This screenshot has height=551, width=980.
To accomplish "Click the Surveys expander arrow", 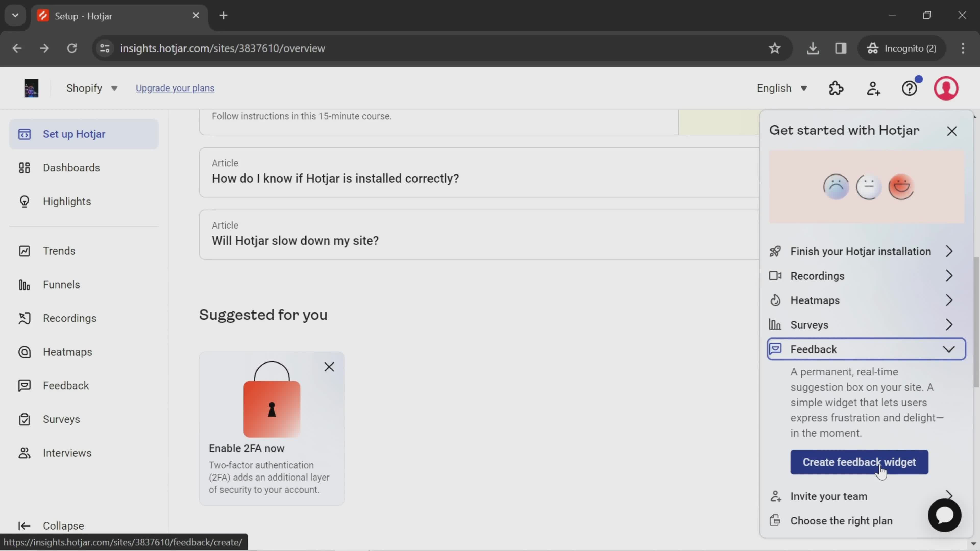I will [950, 324].
